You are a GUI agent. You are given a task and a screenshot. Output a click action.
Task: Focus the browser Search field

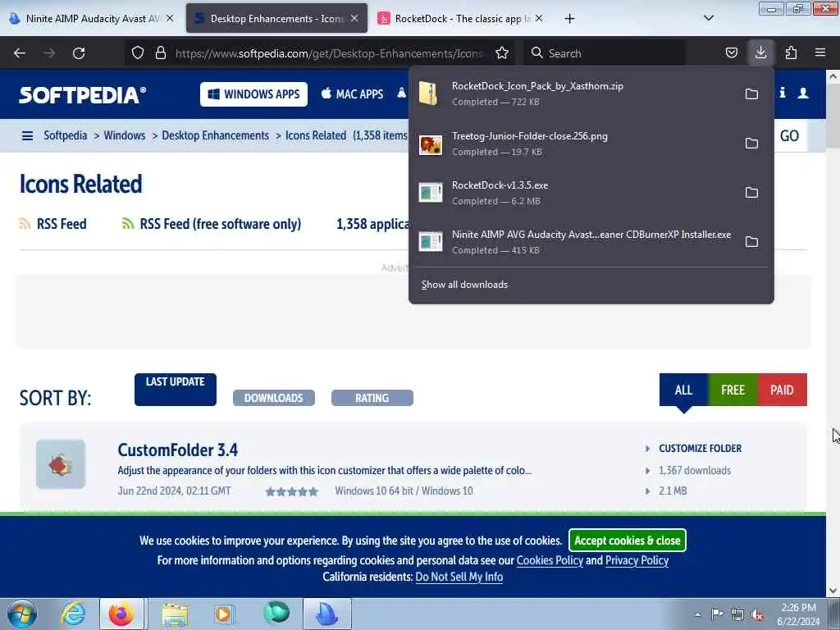605,53
